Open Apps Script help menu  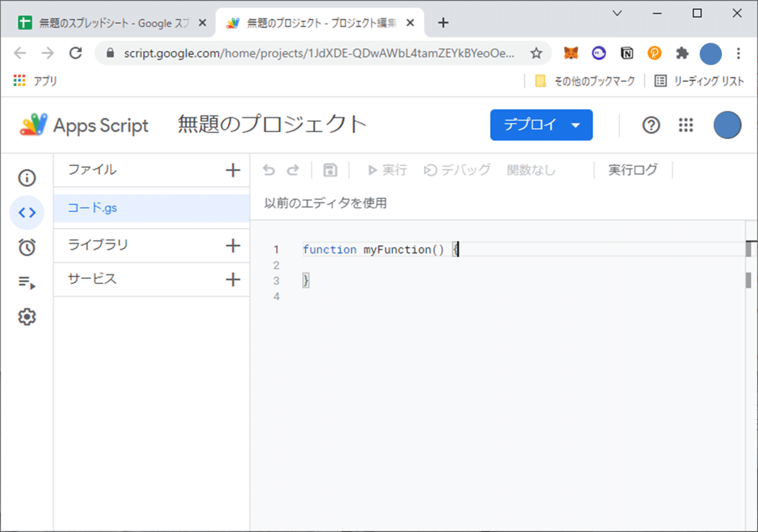click(x=651, y=125)
